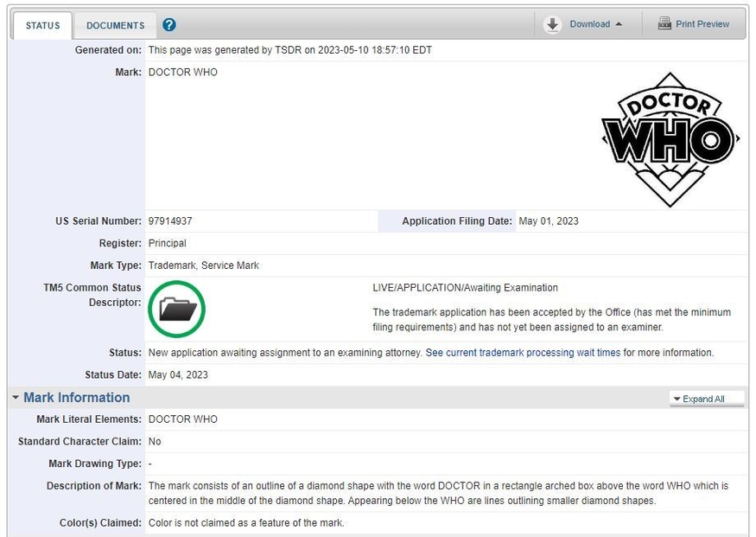This screenshot has width=756, height=537.
Task: Select serial number 97914937 text
Action: (x=170, y=221)
